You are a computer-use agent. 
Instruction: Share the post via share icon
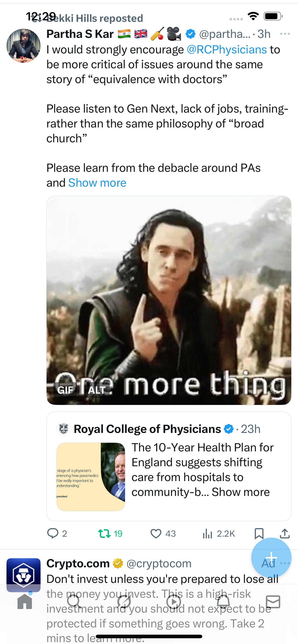tap(285, 534)
